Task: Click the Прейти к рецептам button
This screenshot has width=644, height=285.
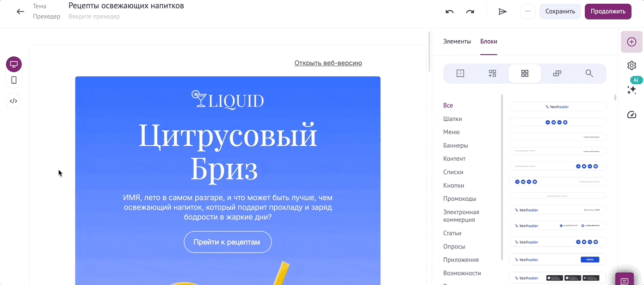Action: 228,242
